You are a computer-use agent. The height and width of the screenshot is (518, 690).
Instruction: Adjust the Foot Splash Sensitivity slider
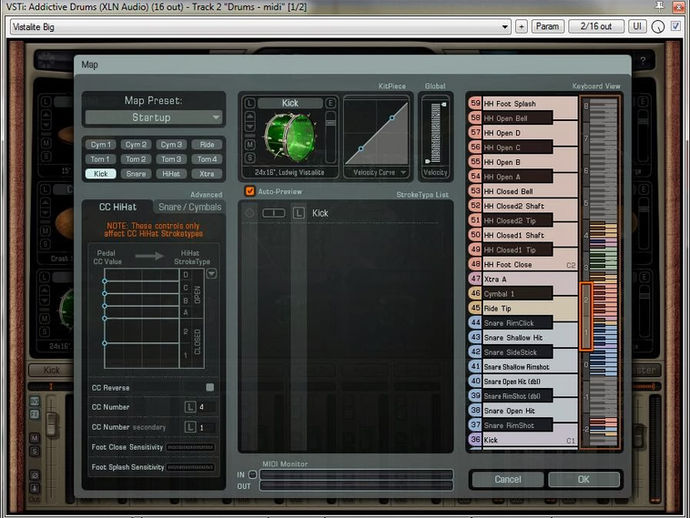[191, 467]
